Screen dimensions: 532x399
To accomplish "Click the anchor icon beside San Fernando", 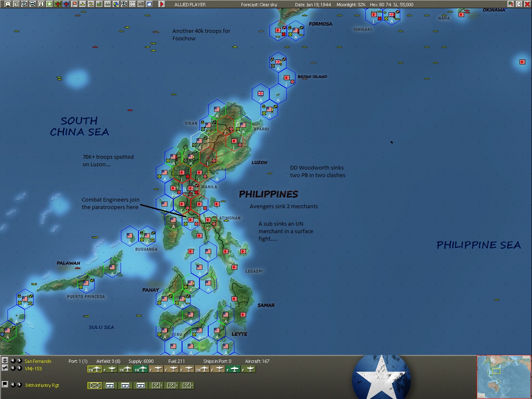I will [x=5, y=361].
